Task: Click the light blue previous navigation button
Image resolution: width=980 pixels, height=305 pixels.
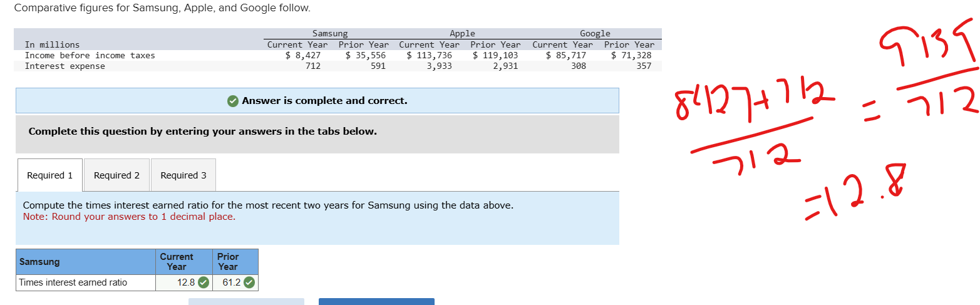Action: click(x=246, y=301)
